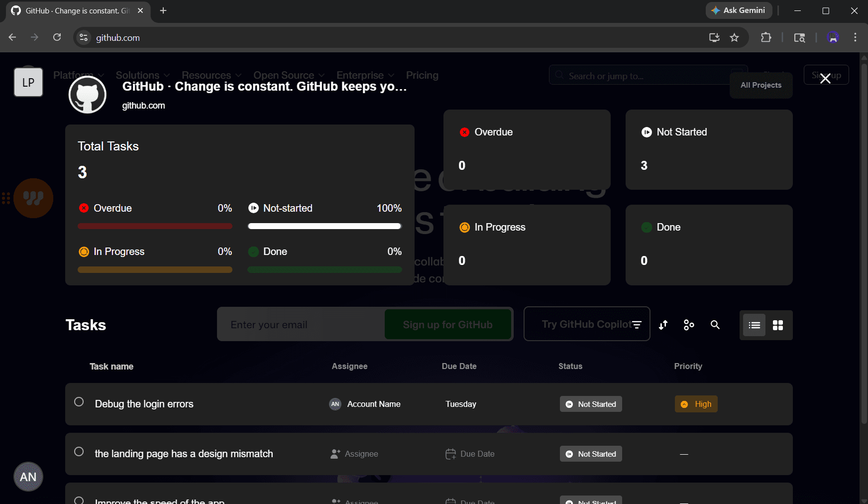868x504 pixels.
Task: Set priority for the landing page task
Action: [684, 454]
